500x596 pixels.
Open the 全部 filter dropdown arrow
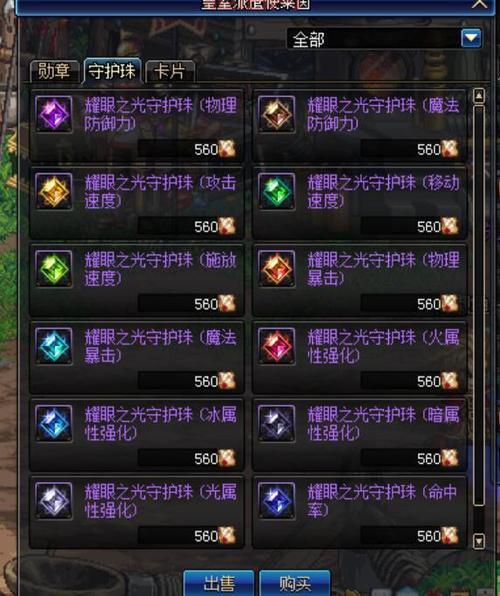point(471,38)
